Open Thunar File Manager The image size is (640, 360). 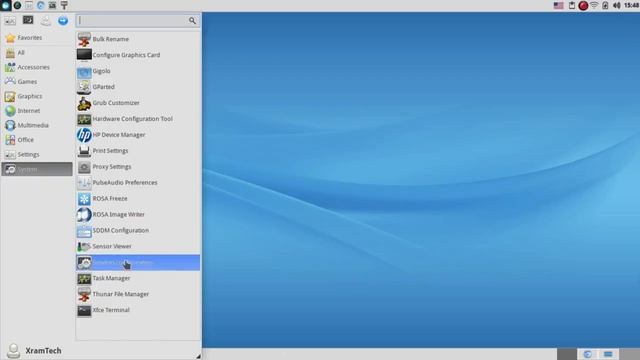pos(138,294)
